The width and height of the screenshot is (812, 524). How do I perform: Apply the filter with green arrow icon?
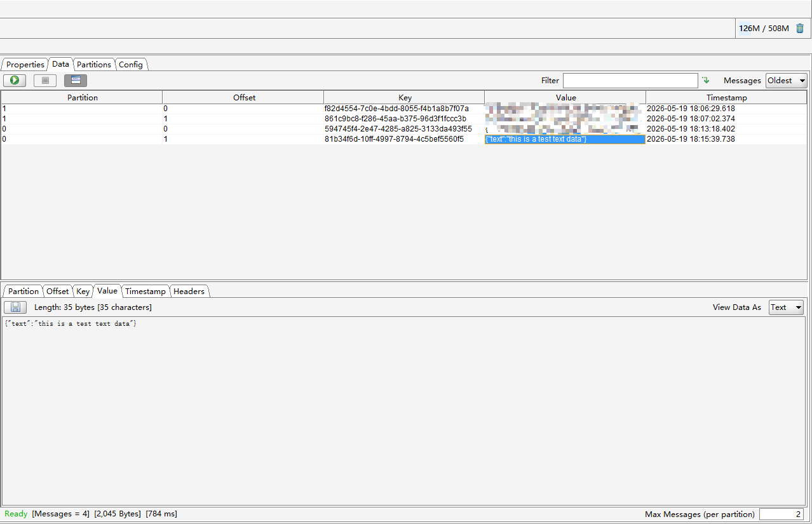click(x=705, y=81)
